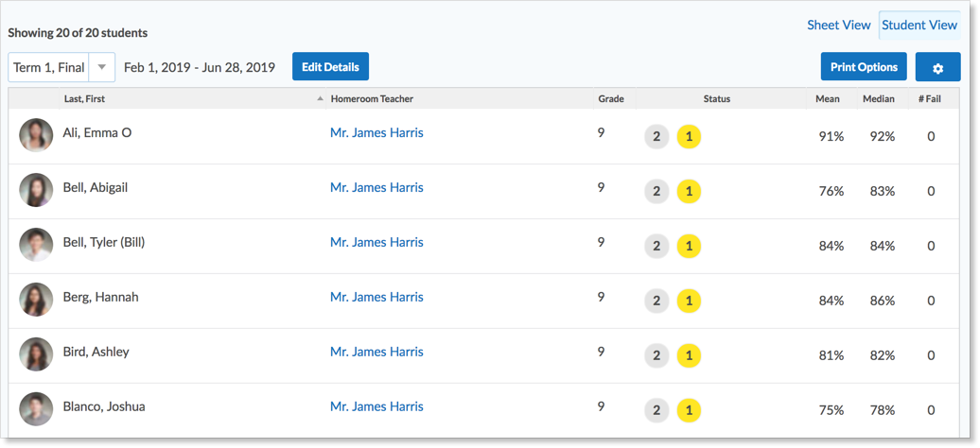Click Ashley Bird's gray status badge
This screenshot has width=980, height=448.
tap(656, 355)
